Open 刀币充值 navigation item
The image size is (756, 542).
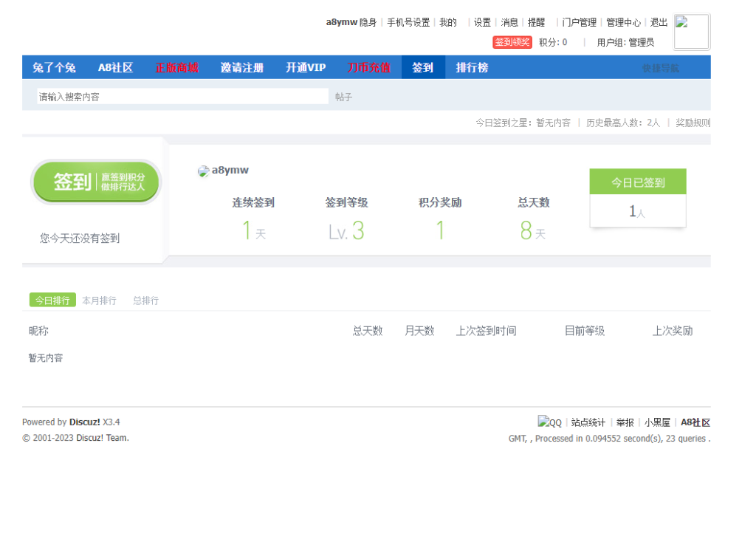tap(369, 67)
